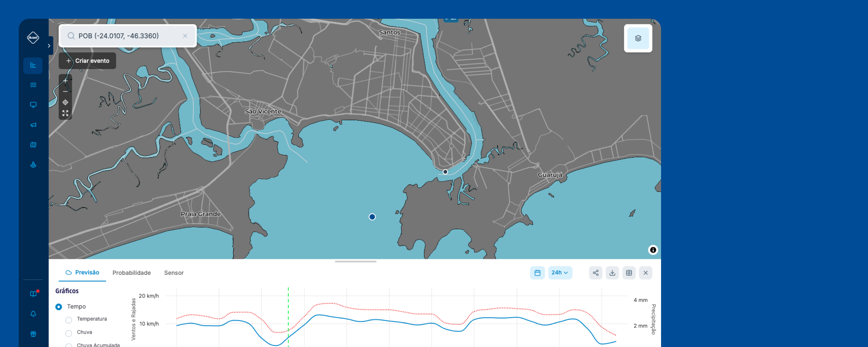Open the map attribution info icon

pos(653,250)
